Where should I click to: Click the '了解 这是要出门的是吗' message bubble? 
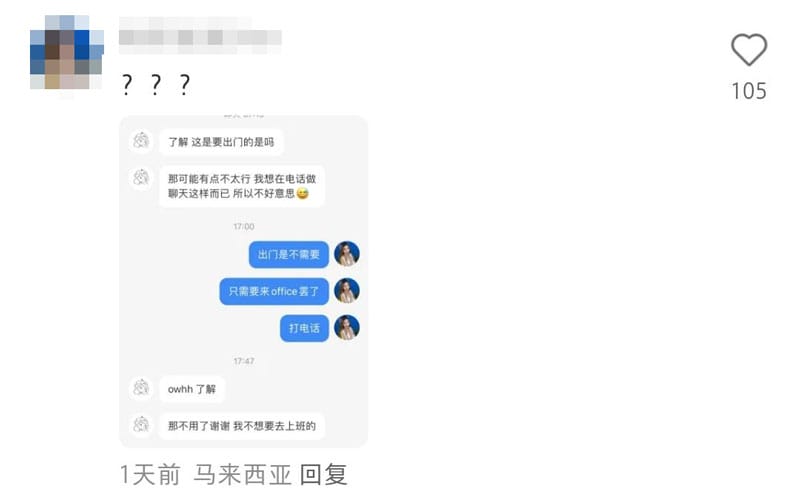221,142
